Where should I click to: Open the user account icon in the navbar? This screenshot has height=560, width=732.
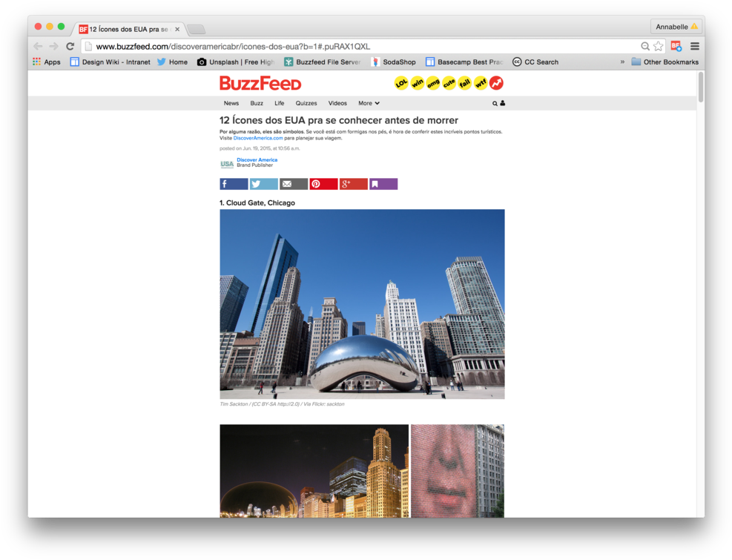502,103
